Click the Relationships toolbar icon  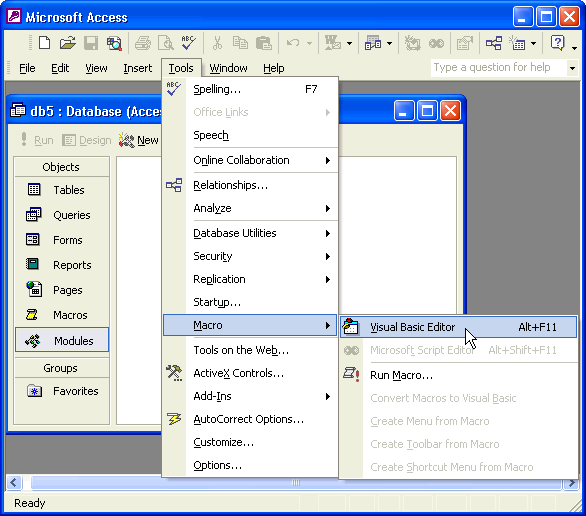[x=494, y=43]
